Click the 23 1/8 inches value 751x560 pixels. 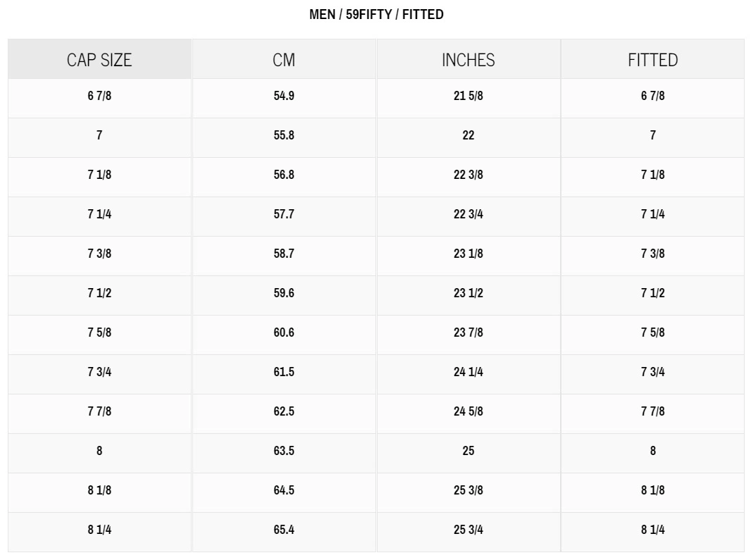(468, 254)
